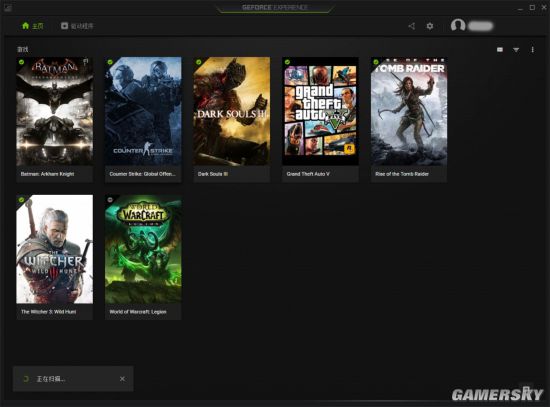Open the share icon in top bar

[411, 26]
